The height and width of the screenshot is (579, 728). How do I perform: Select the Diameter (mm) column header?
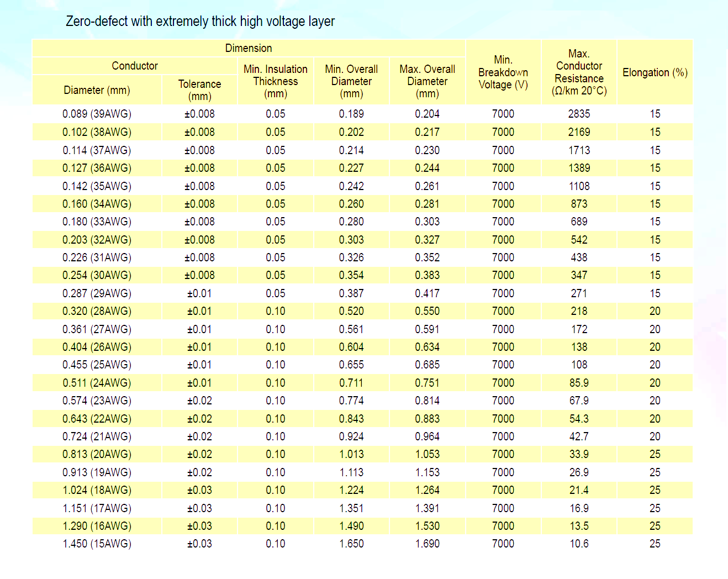[97, 90]
